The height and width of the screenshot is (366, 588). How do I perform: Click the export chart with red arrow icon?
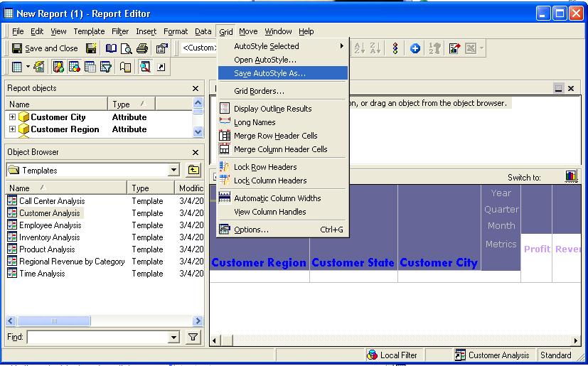pos(454,48)
